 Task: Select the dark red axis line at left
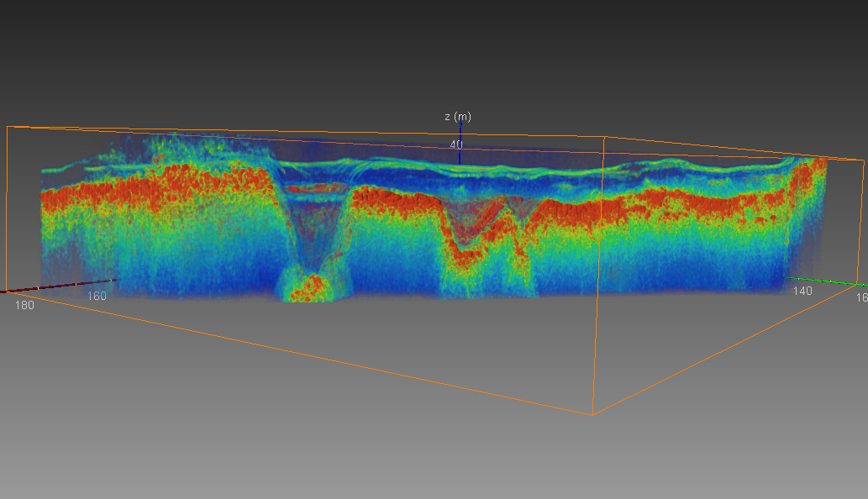(x=50, y=286)
